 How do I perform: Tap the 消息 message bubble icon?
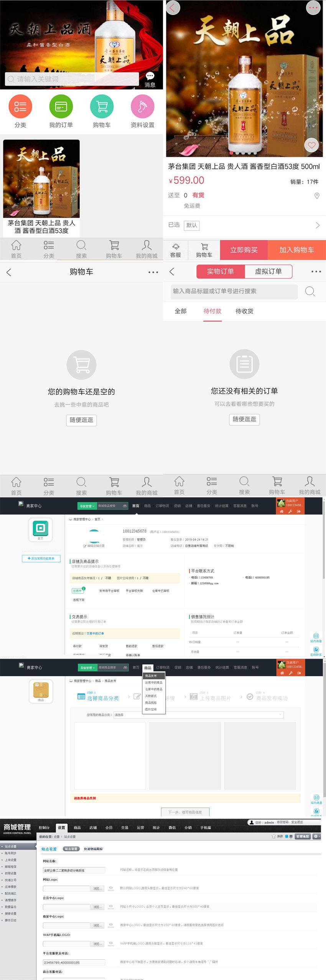click(150, 77)
